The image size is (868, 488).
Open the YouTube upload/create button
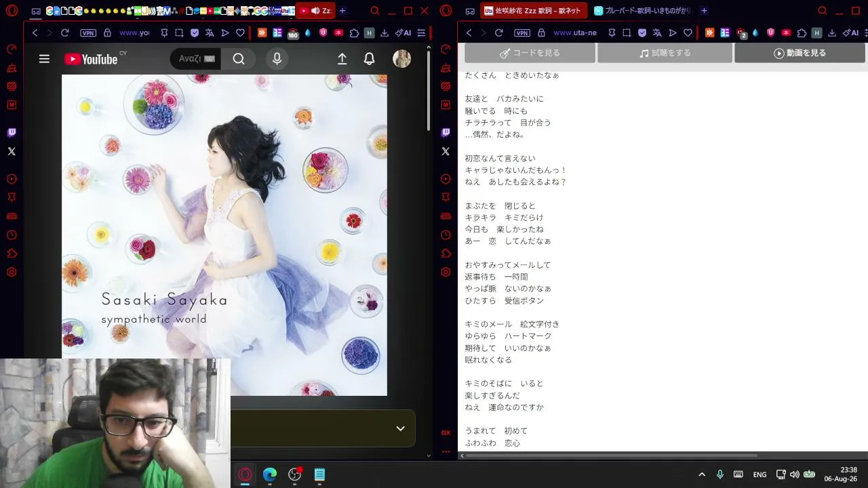(x=342, y=59)
